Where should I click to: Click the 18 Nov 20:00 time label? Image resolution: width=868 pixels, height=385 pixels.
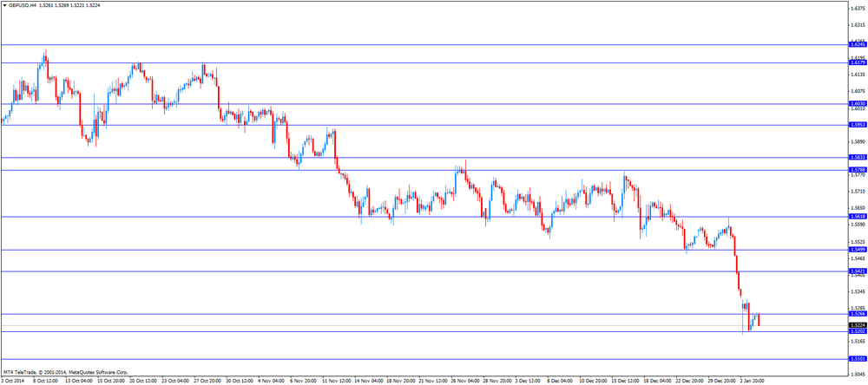point(402,382)
